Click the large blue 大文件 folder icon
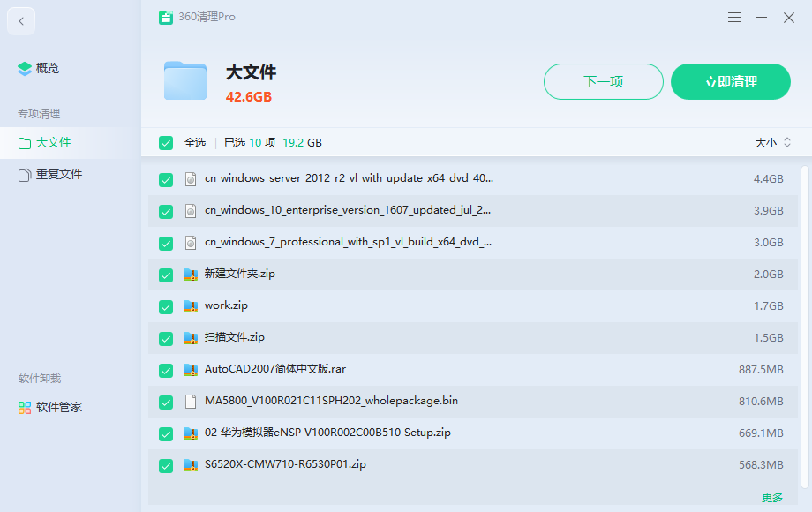The image size is (812, 512). 185,81
